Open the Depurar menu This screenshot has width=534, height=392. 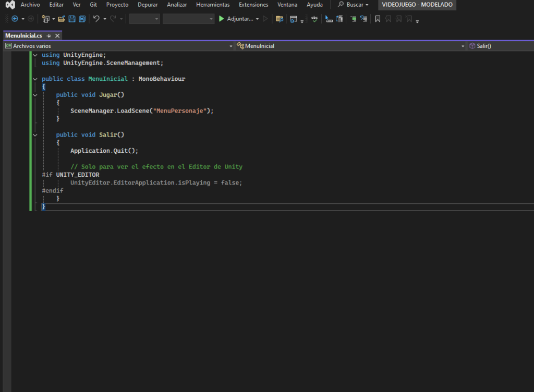pos(148,5)
